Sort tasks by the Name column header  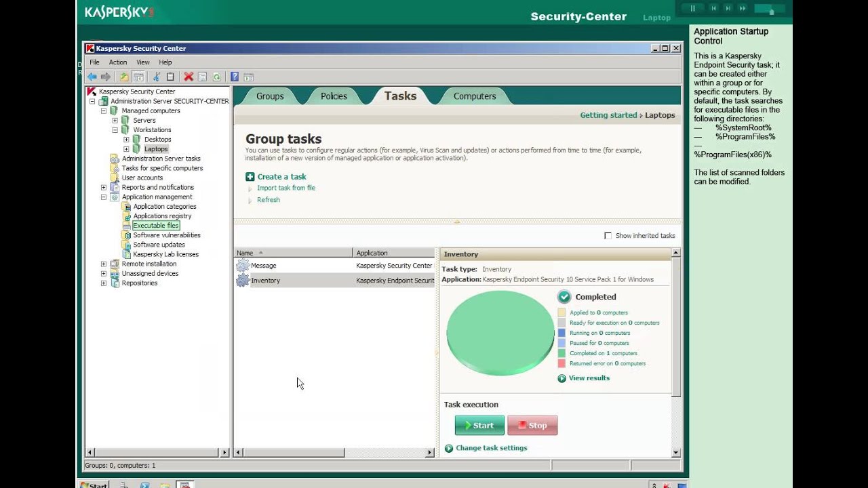(x=294, y=253)
